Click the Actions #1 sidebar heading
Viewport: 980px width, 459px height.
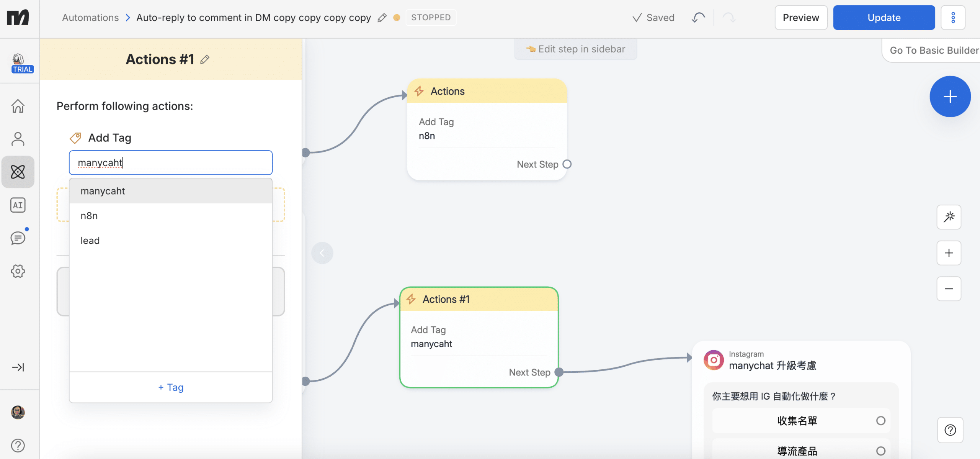pos(160,59)
